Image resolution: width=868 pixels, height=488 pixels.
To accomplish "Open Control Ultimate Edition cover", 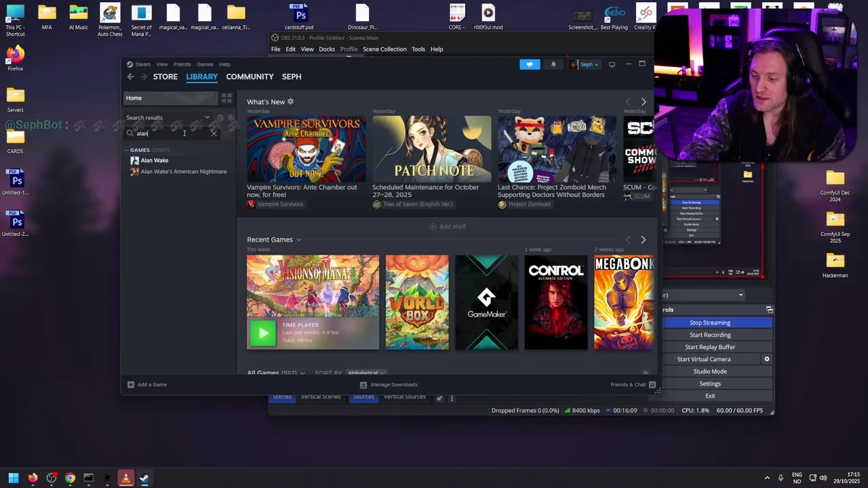I will [x=556, y=302].
